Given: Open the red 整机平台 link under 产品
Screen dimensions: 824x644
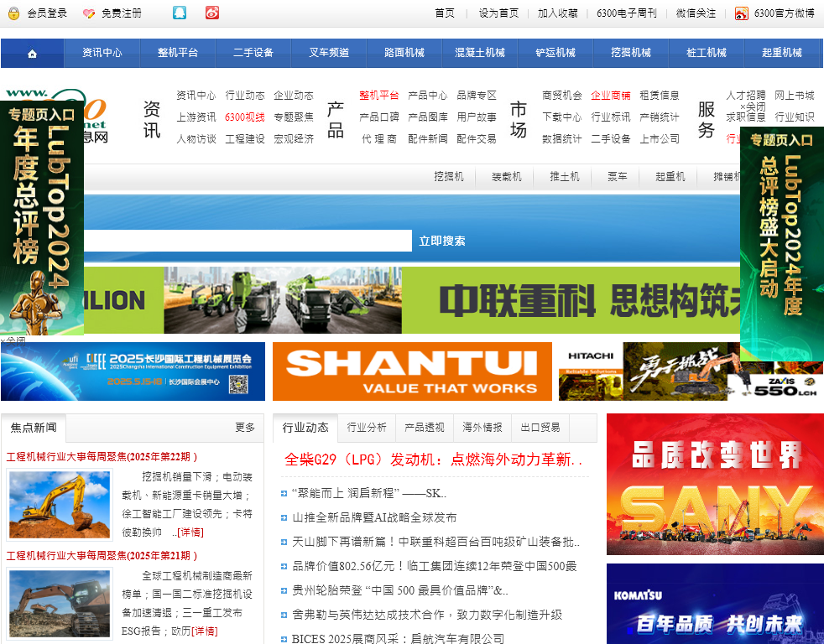Looking at the screenshot, I should coord(379,95).
